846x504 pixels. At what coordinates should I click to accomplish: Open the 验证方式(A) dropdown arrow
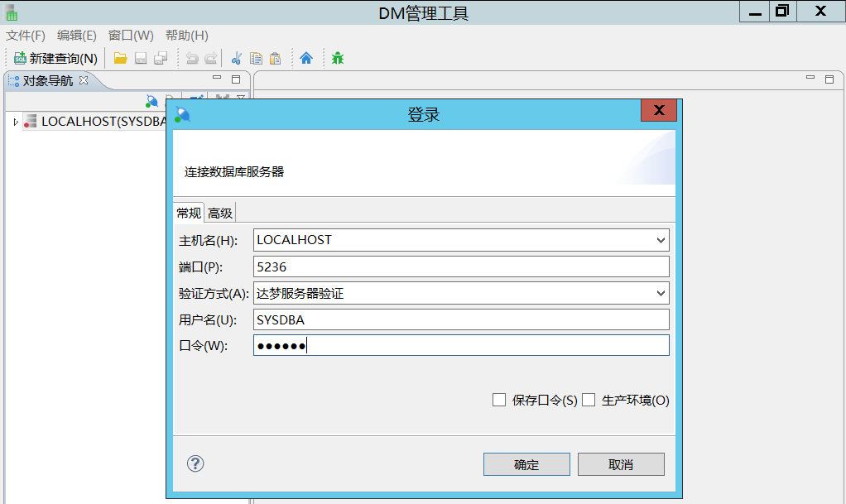(x=661, y=293)
